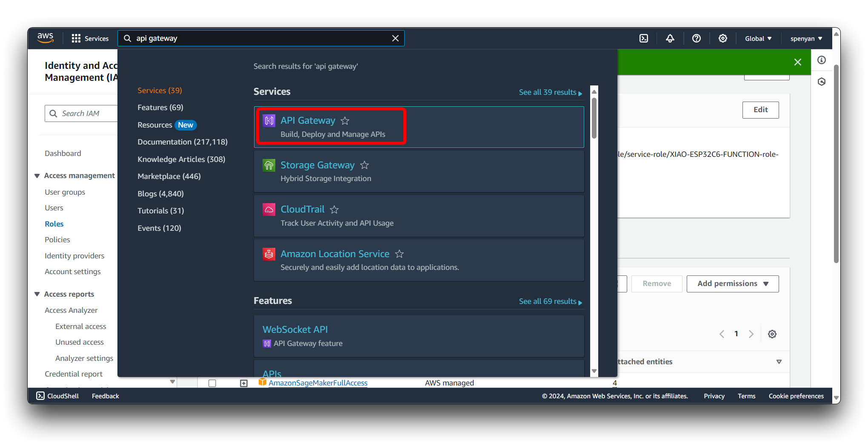Open Users in IAM sidebar

pyautogui.click(x=54, y=208)
